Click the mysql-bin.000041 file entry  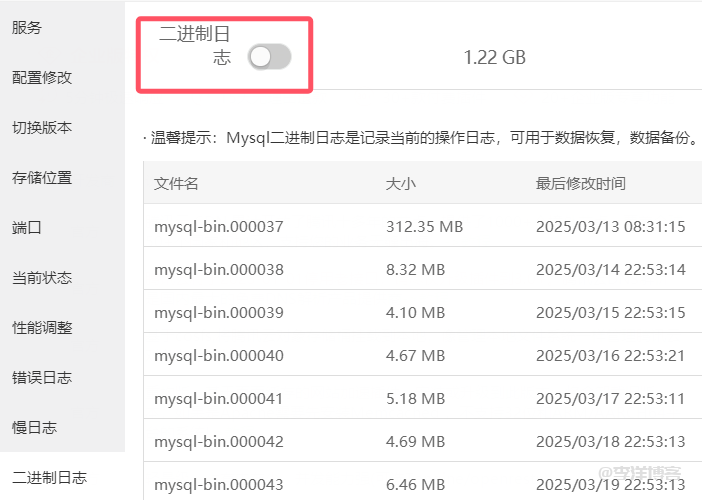click(x=219, y=399)
